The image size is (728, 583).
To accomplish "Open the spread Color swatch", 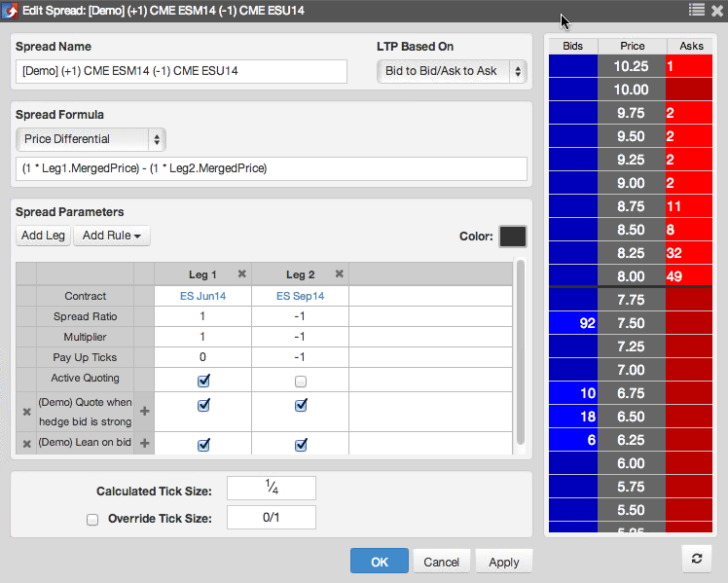I will [x=513, y=237].
